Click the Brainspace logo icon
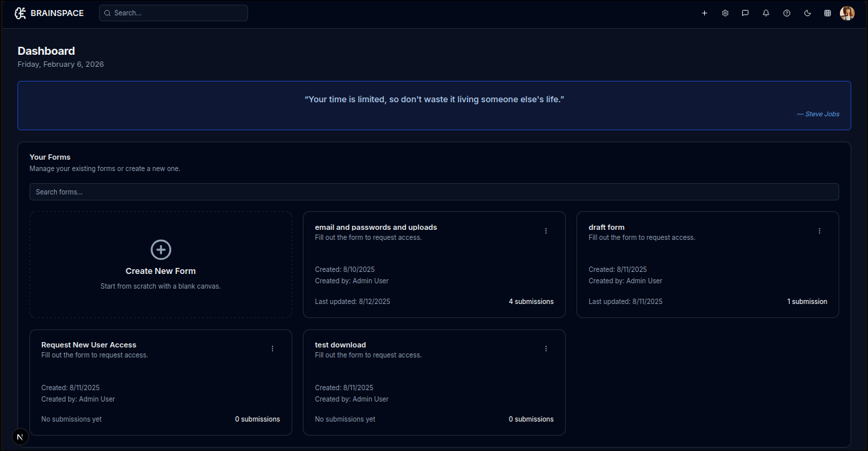Viewport: 868px width, 451px height. [x=20, y=13]
